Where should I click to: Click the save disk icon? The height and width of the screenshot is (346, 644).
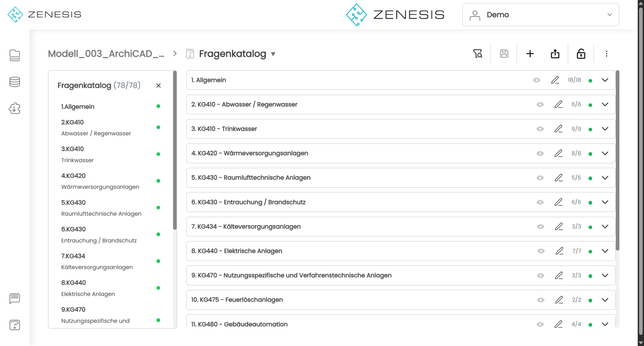[x=504, y=54]
